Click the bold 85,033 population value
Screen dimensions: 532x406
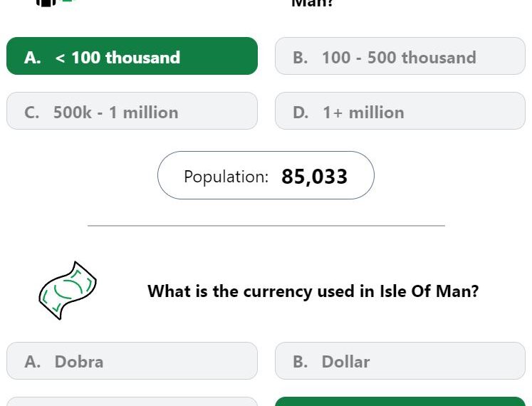tap(314, 177)
